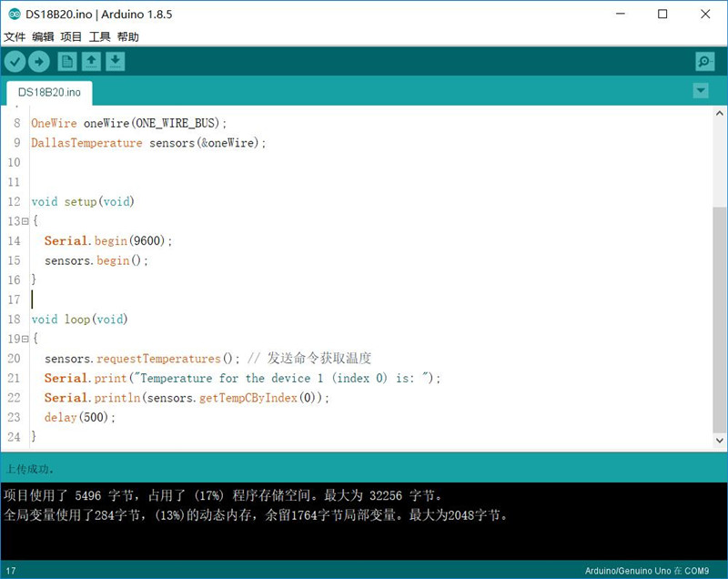Open the Serial Monitor magnifier icon

pos(704,61)
